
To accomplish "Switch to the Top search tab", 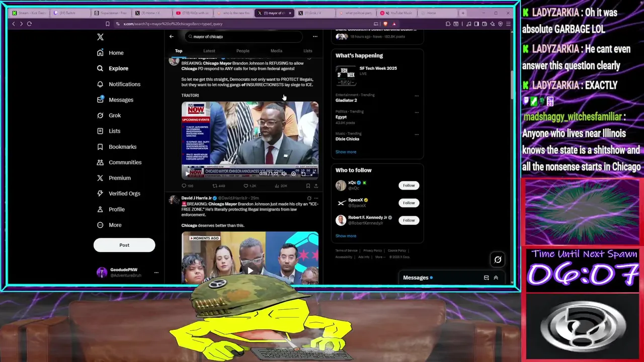I will [x=179, y=51].
